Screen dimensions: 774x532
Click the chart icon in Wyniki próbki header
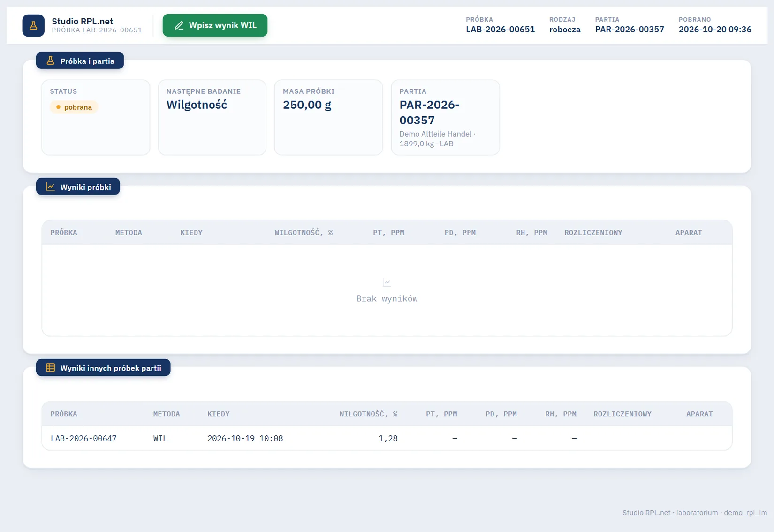[50, 187]
